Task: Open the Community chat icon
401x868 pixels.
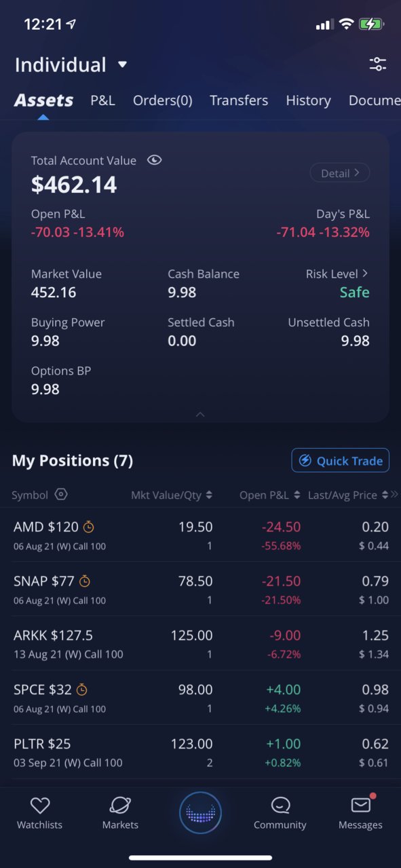Action: coord(280,806)
